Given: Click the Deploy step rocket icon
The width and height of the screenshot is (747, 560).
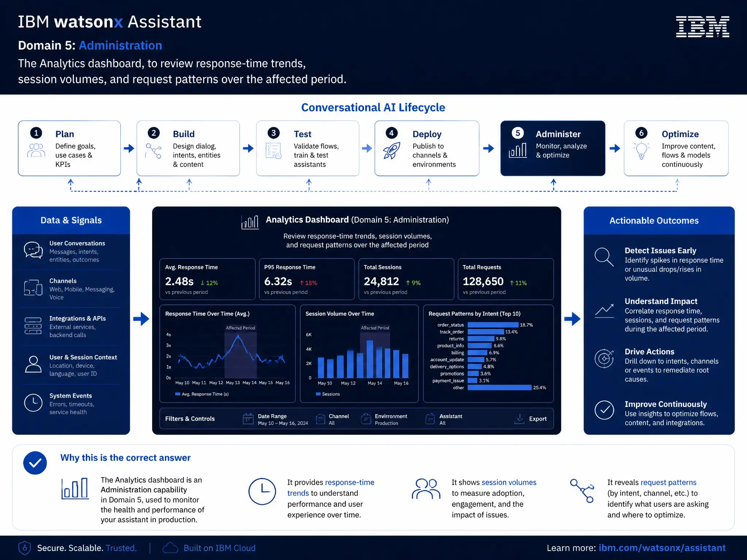Looking at the screenshot, I should tap(392, 151).
